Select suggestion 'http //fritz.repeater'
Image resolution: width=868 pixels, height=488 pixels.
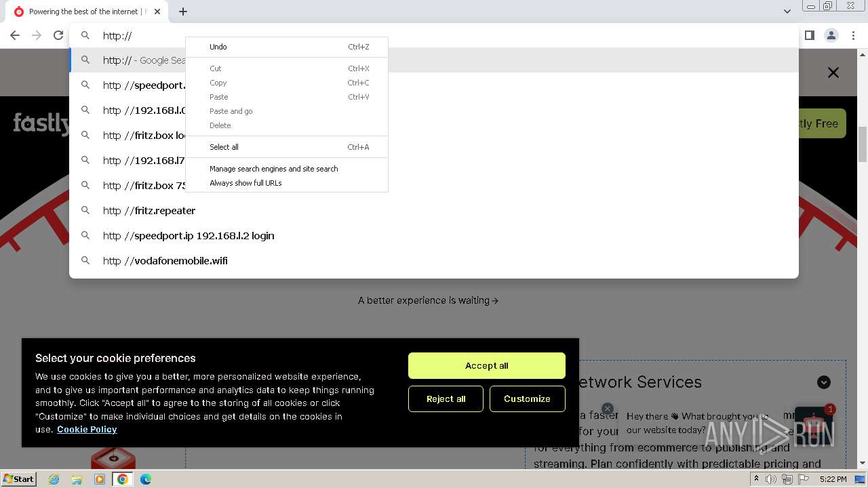[x=434, y=211]
